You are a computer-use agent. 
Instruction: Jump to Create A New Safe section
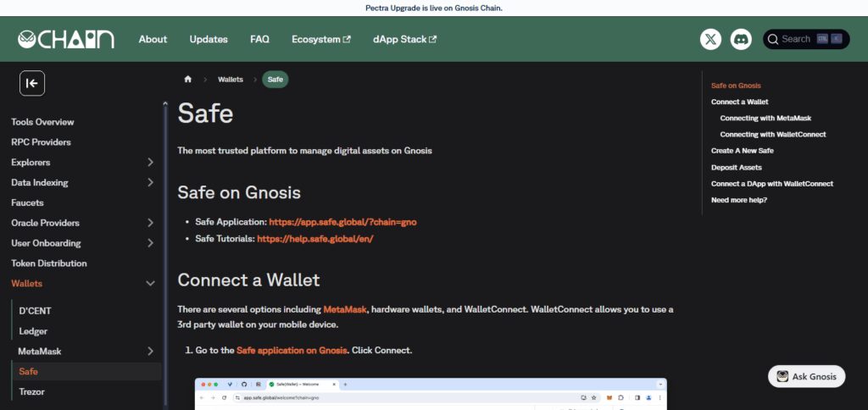(x=743, y=151)
